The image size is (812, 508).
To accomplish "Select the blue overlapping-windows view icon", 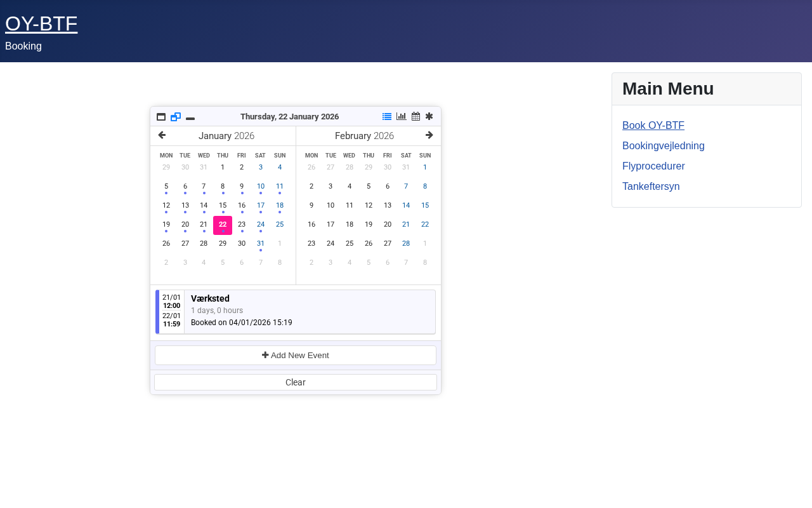I will point(176,117).
